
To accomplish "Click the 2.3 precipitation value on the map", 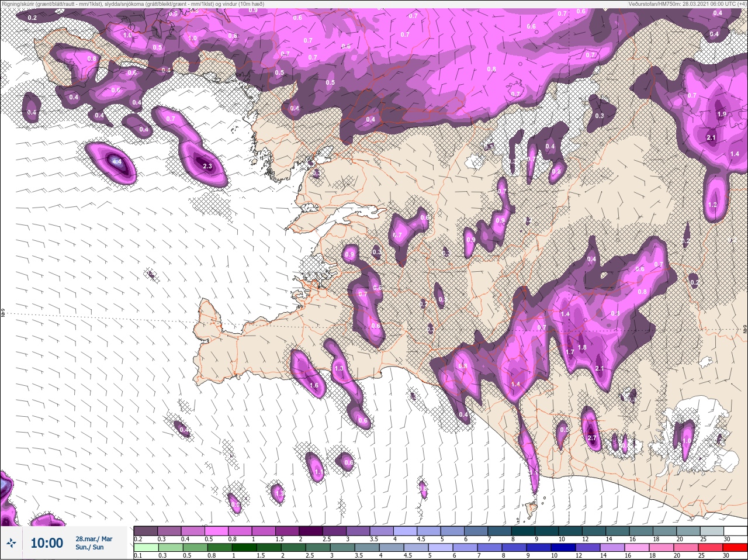I will click(x=207, y=166).
